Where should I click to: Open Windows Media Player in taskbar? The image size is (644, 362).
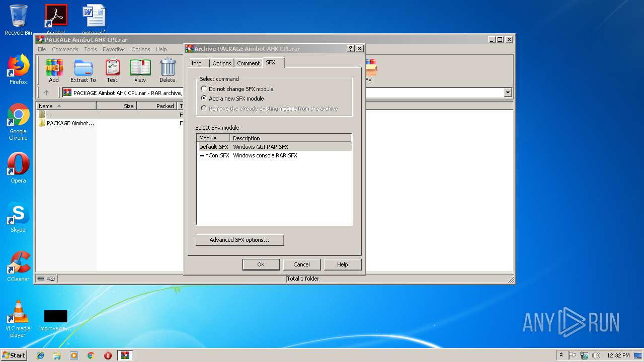point(74,355)
